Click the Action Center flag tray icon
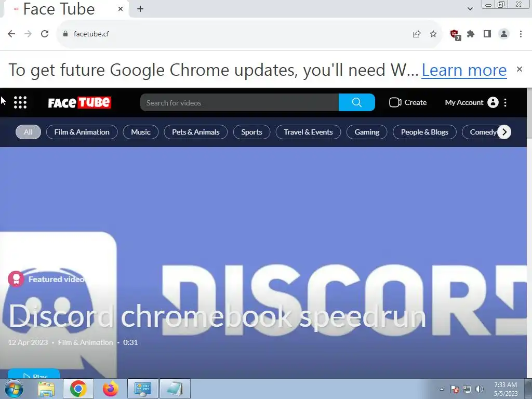Screen dimensions: 532x399 [455, 389]
